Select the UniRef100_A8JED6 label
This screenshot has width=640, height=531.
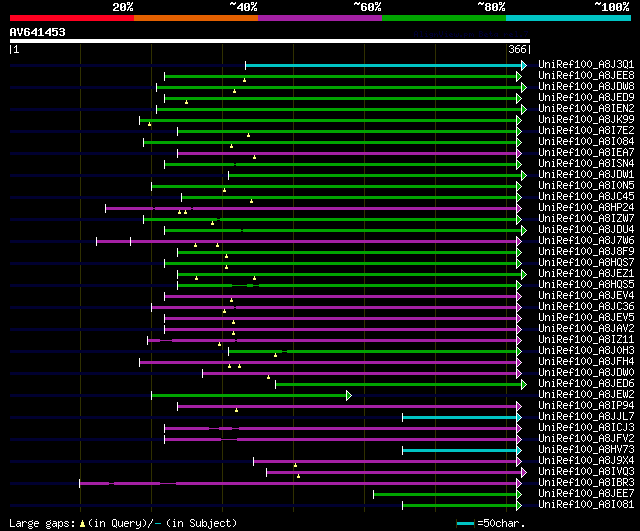tap(586, 384)
